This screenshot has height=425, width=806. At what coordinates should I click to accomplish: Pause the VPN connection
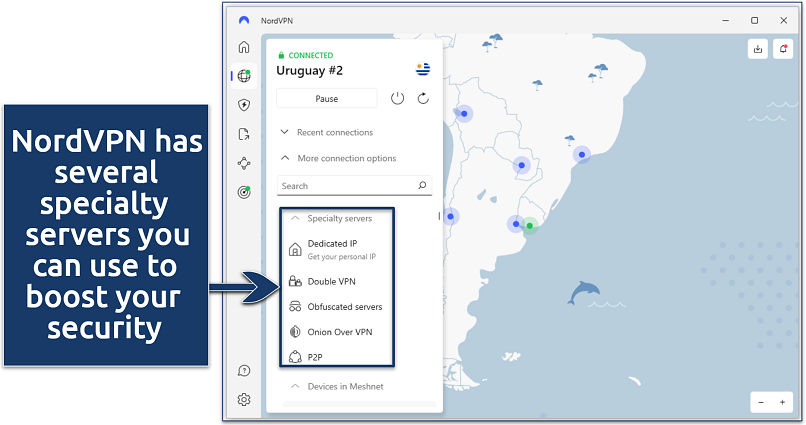(x=327, y=98)
